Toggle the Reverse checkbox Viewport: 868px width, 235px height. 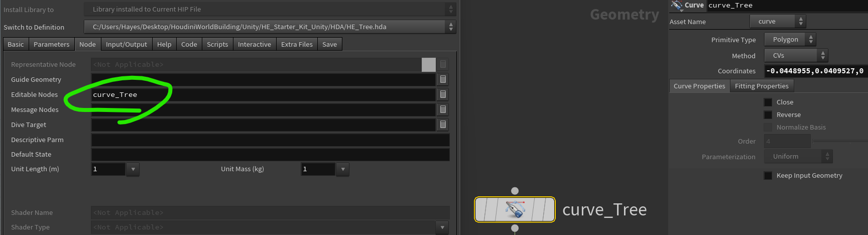pos(768,114)
